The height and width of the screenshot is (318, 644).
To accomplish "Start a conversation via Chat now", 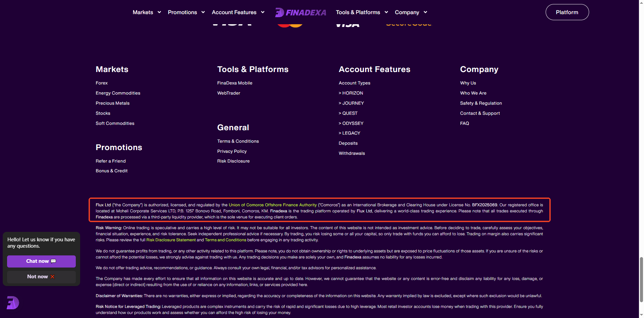I will click(x=41, y=261).
